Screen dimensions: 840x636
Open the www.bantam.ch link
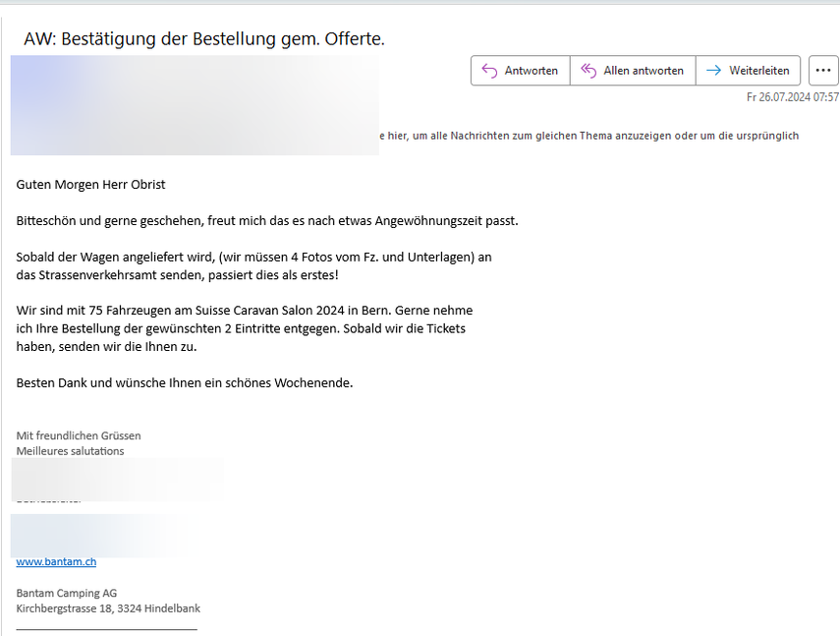[x=56, y=561]
